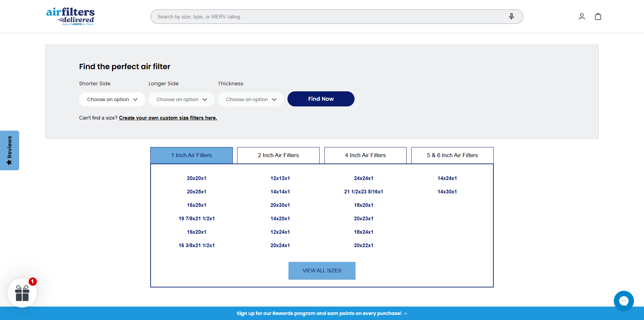Open the chat bubble widget
The width and height of the screenshot is (644, 320).
(624, 301)
